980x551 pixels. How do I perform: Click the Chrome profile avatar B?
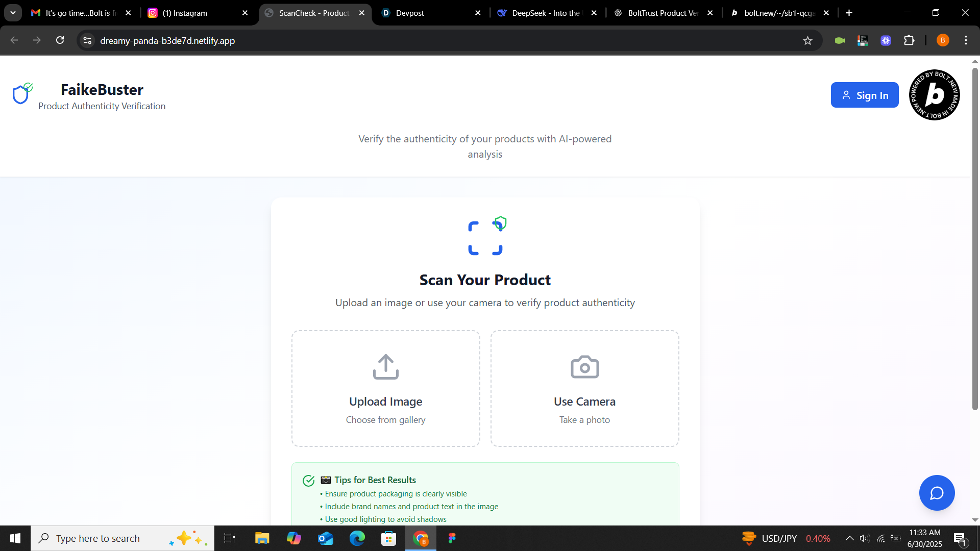(x=943, y=40)
